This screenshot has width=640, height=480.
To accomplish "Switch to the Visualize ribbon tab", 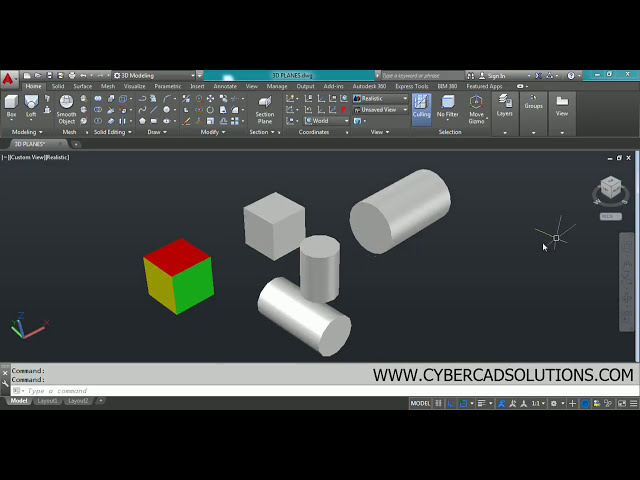I will point(134,86).
